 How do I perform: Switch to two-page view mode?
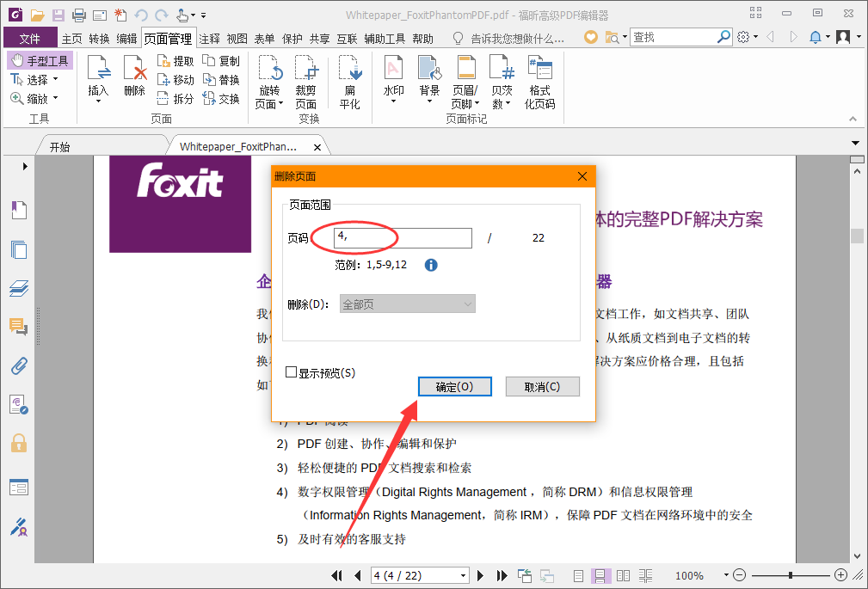(x=622, y=575)
